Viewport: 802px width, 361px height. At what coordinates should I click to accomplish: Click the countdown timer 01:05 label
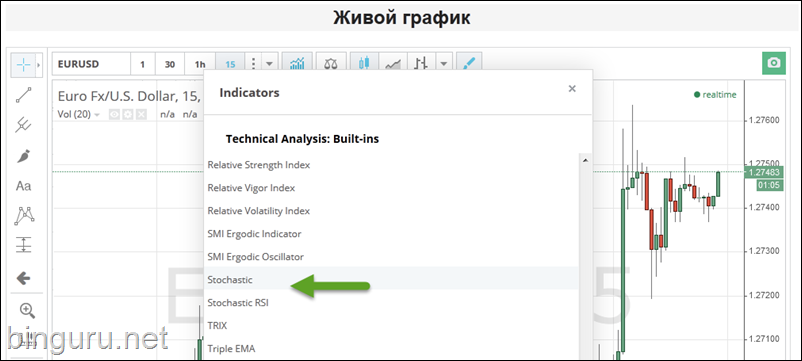click(x=769, y=185)
